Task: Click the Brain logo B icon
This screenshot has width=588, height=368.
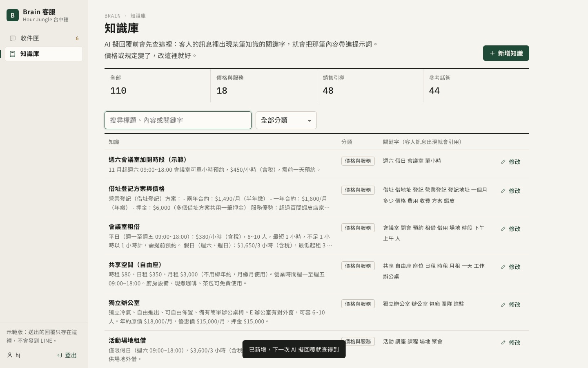Action: pyautogui.click(x=13, y=15)
